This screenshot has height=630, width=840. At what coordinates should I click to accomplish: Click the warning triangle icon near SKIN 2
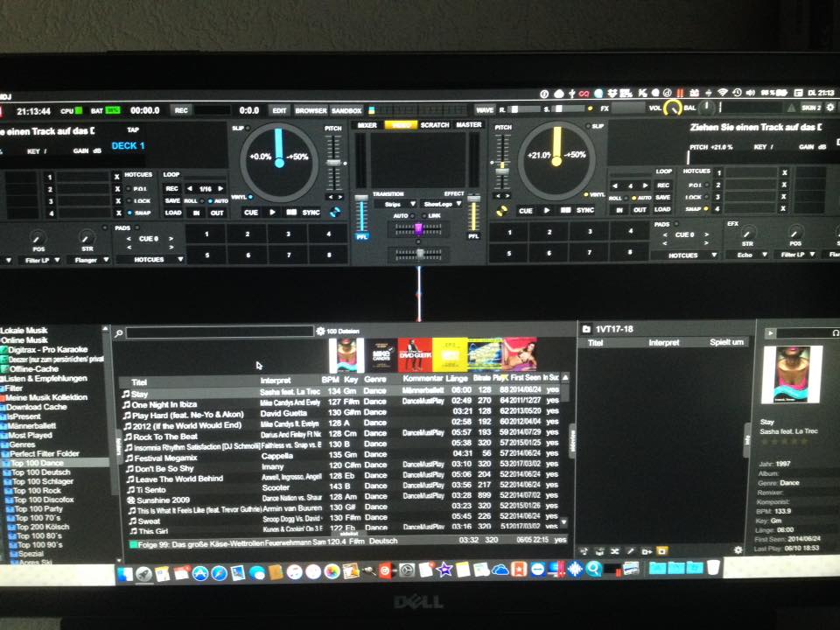pyautogui.click(x=791, y=108)
